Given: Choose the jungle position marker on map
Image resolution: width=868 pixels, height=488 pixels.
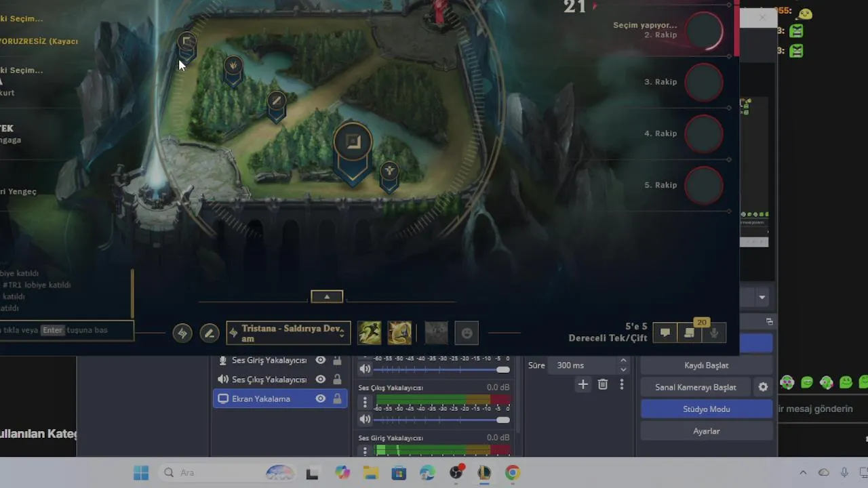Looking at the screenshot, I should (x=233, y=70).
